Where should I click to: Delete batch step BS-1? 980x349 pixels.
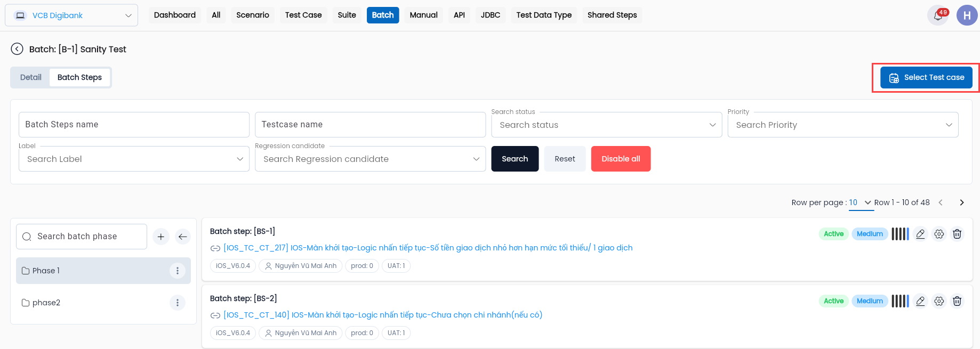point(957,234)
